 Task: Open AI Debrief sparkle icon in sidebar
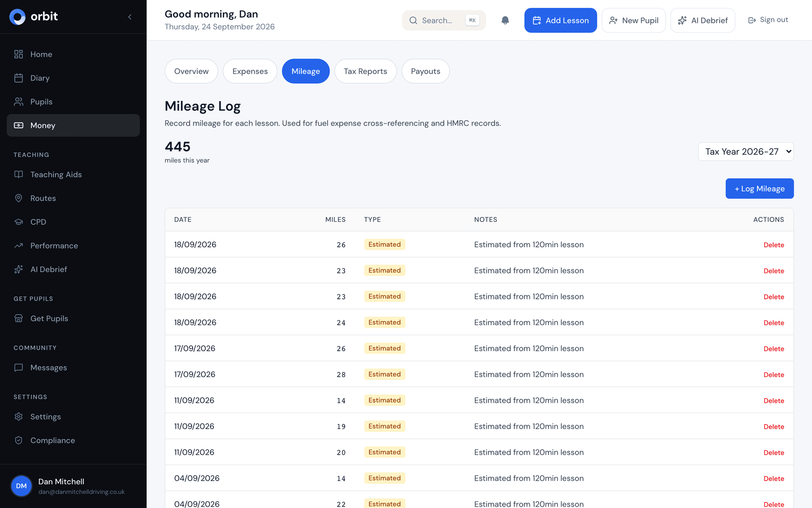click(19, 269)
